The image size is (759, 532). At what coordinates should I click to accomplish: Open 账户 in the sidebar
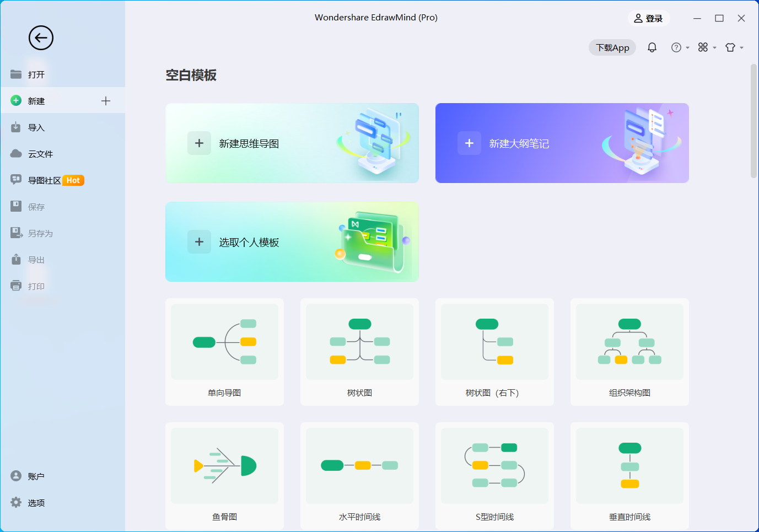click(x=63, y=476)
